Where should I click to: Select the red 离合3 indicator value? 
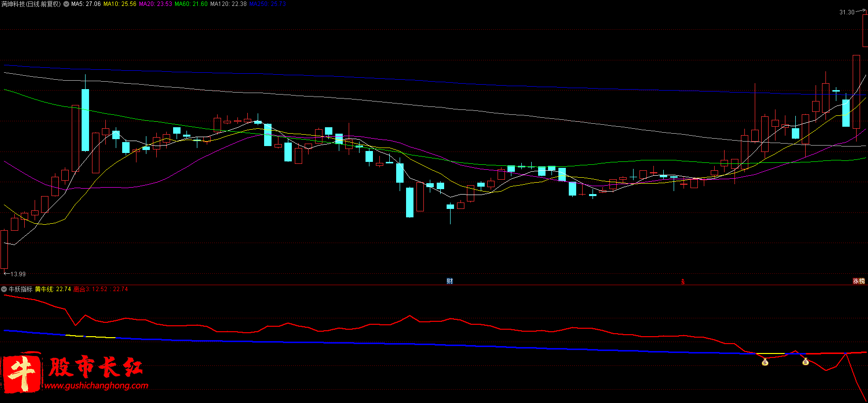[101, 289]
